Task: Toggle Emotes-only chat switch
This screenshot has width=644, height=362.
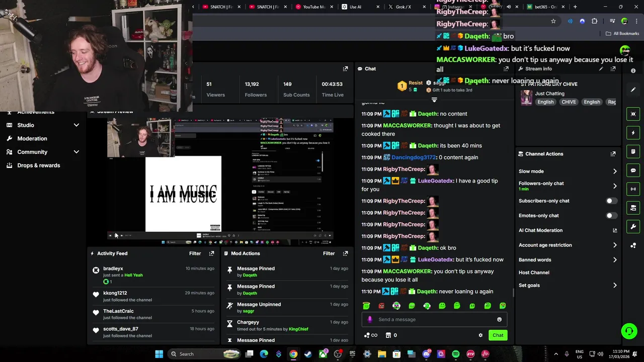Action: pyautogui.click(x=611, y=216)
